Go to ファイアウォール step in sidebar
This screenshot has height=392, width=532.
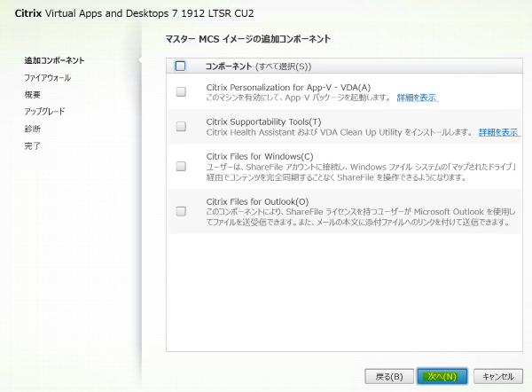click(x=48, y=78)
